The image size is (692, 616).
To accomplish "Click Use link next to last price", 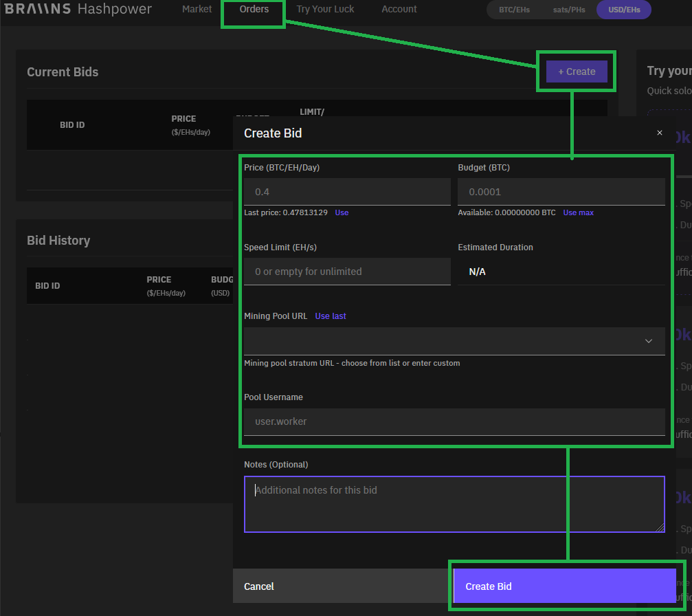I will [342, 213].
